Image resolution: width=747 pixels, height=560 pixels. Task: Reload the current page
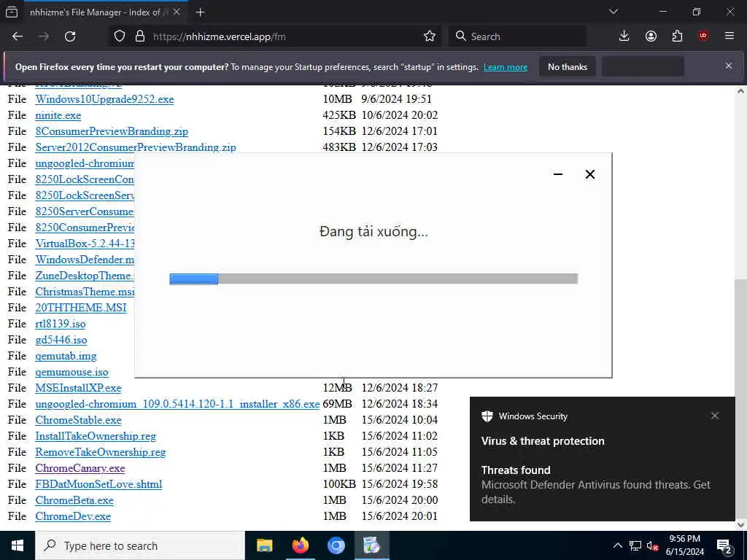coord(70,36)
